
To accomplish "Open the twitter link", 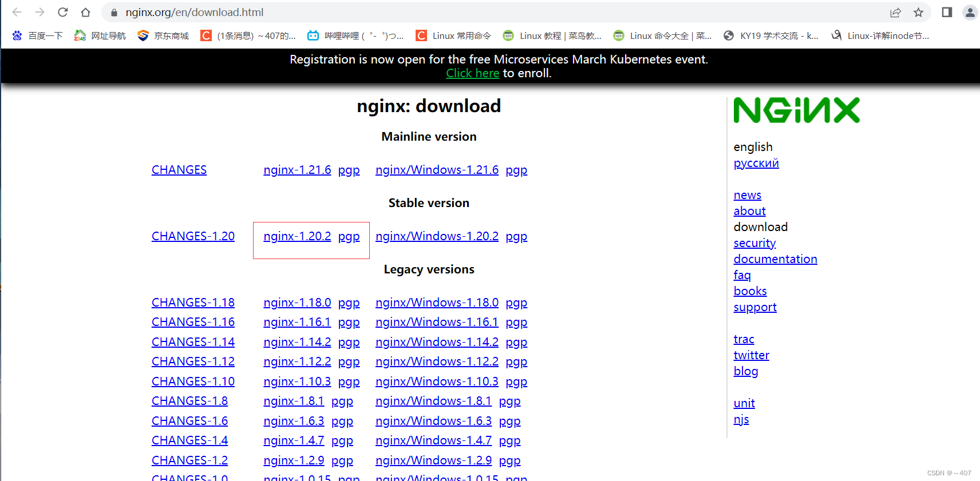I will pyautogui.click(x=751, y=355).
